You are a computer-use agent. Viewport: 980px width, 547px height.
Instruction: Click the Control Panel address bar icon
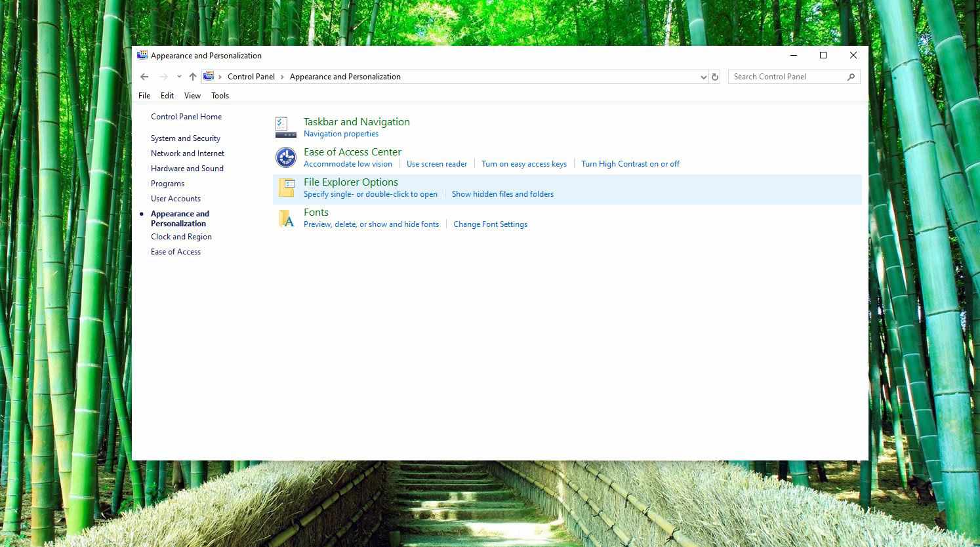coord(209,76)
